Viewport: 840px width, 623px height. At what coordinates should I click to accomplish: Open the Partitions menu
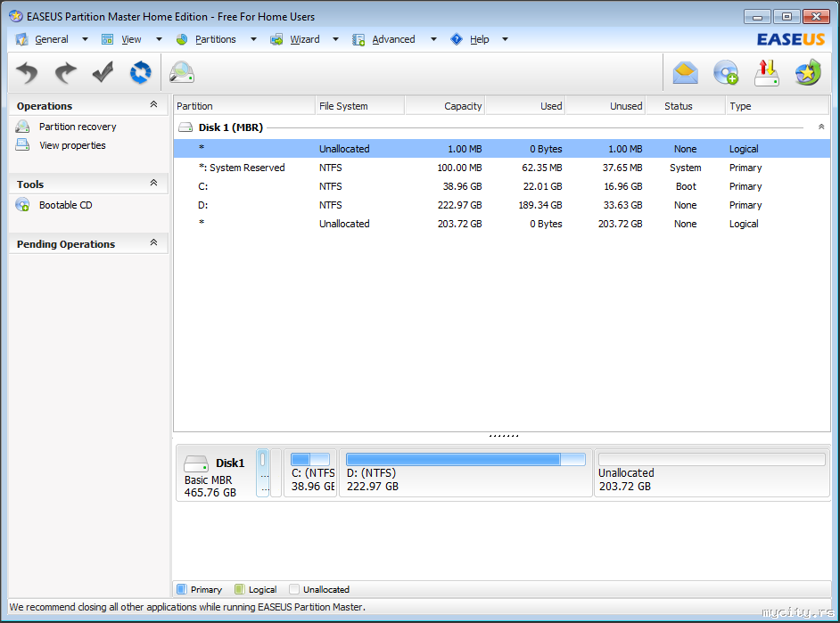pyautogui.click(x=215, y=39)
